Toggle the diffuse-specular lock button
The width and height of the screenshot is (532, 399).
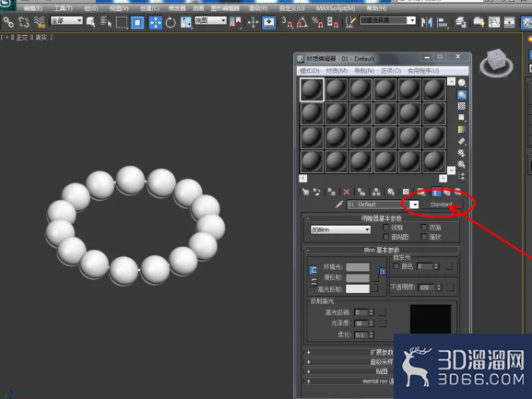click(313, 281)
